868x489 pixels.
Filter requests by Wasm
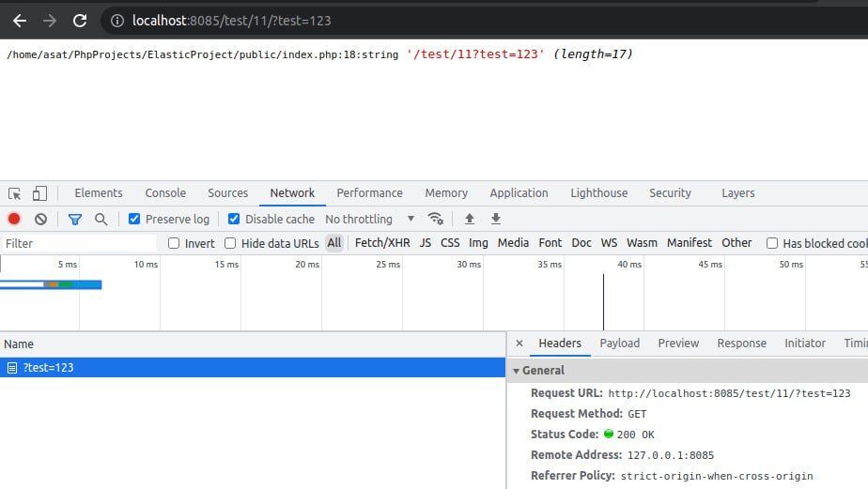click(643, 243)
